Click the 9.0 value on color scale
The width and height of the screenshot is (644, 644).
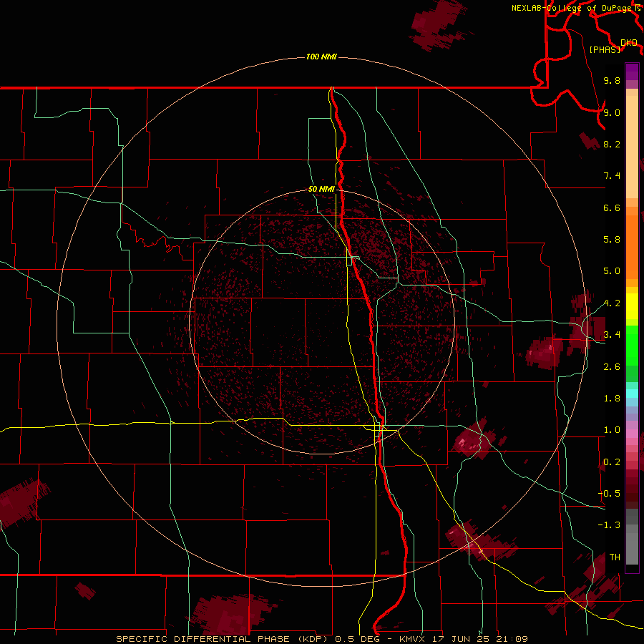(612, 112)
